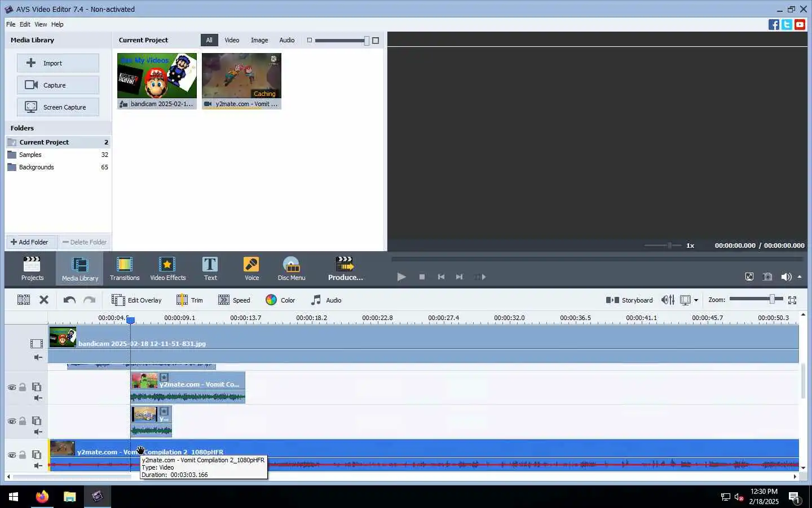The height and width of the screenshot is (508, 812).
Task: Lock the second overlay track
Action: click(x=23, y=421)
